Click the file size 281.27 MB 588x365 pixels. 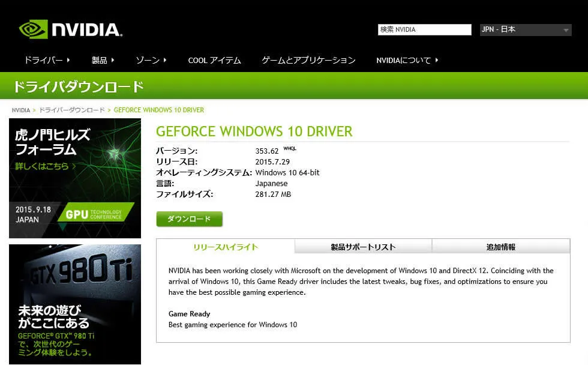pos(273,195)
